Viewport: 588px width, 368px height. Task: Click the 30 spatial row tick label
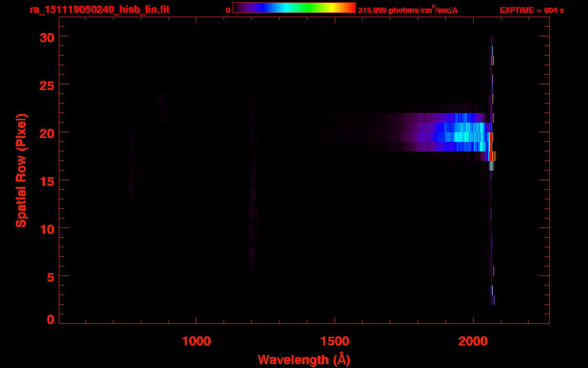[x=47, y=37]
